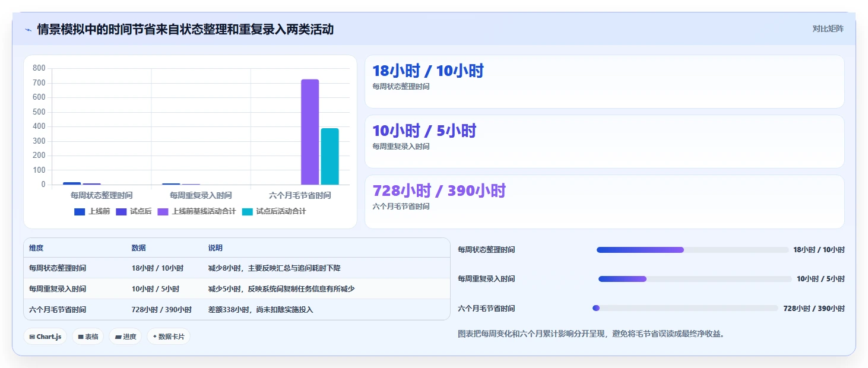
Task: Click the purple 六个月毛节省时间 bar
Action: 310,132
